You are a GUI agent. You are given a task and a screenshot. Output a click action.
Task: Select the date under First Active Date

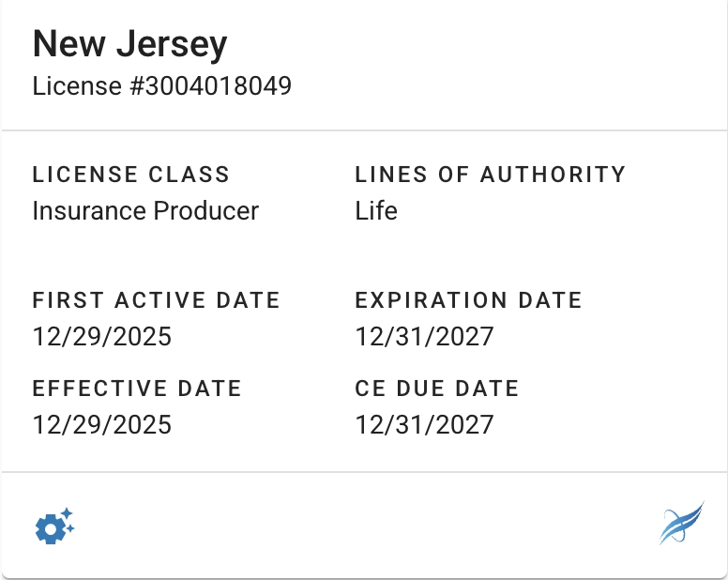[x=102, y=336]
